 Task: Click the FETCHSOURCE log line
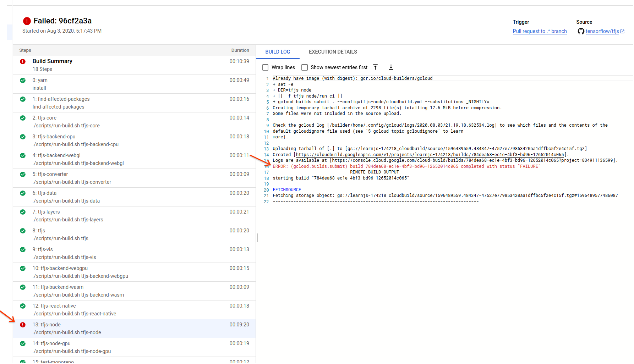[287, 190]
